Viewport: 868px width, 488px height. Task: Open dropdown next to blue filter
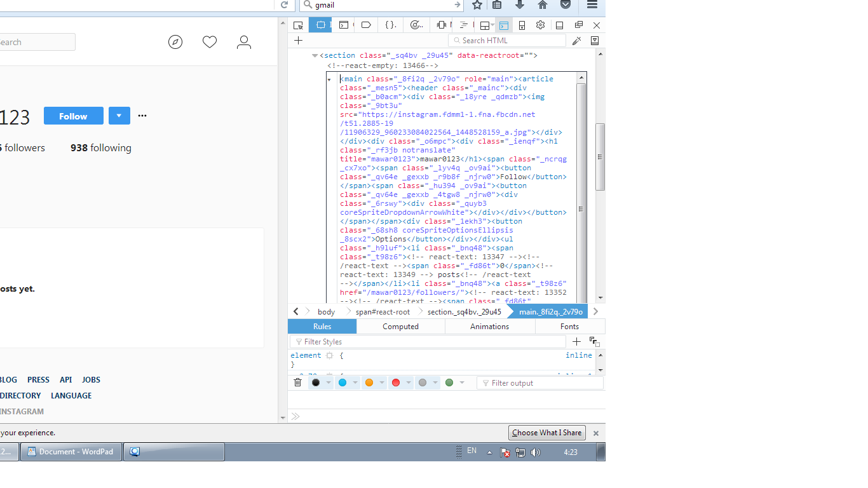[x=355, y=383]
